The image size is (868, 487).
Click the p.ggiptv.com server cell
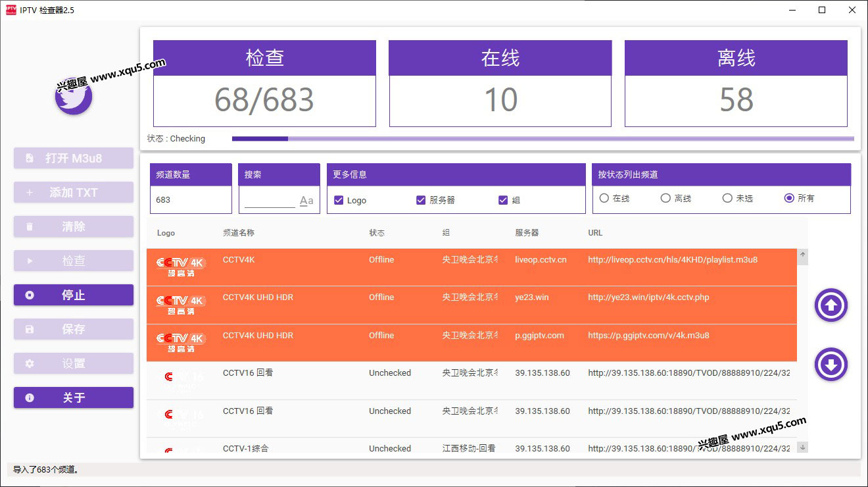click(539, 336)
